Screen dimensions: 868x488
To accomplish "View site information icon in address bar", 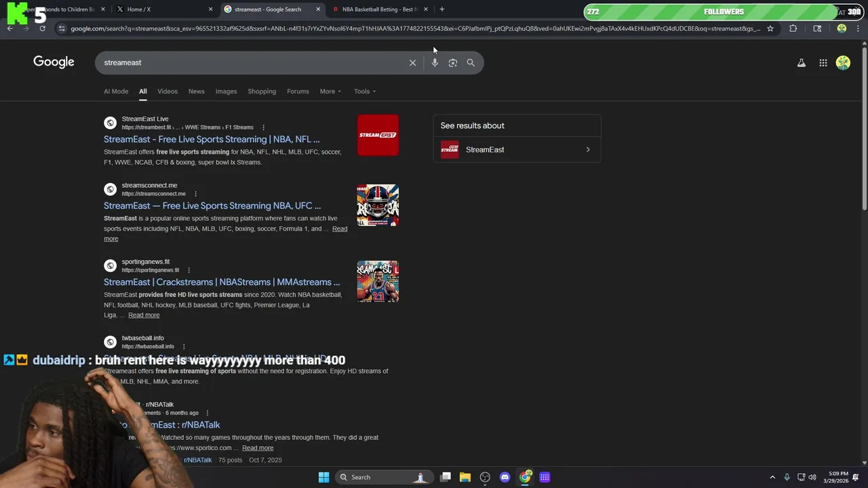I will click(x=62, y=28).
